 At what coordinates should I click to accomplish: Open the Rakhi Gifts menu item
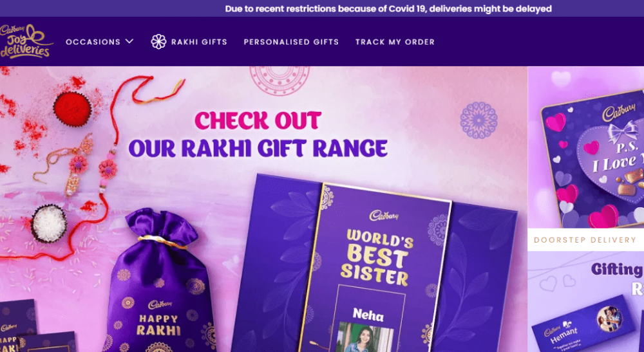tap(189, 42)
